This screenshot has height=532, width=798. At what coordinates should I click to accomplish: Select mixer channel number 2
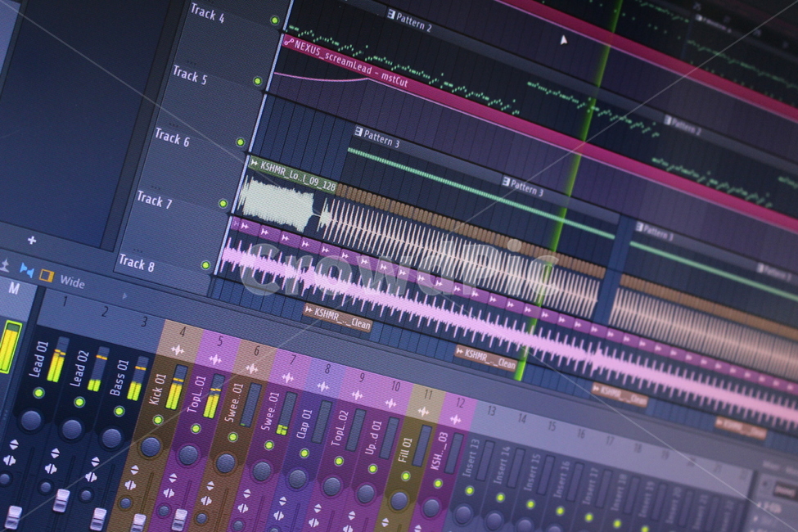click(x=105, y=312)
